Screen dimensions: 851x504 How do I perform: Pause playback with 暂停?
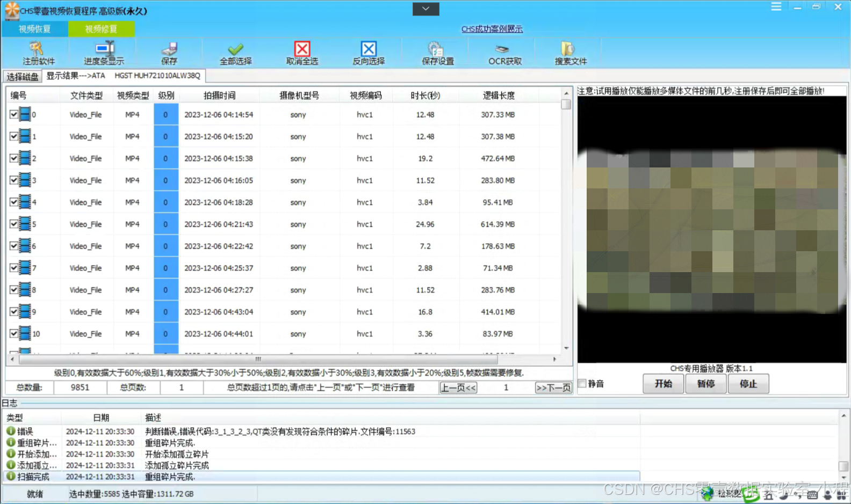705,384
